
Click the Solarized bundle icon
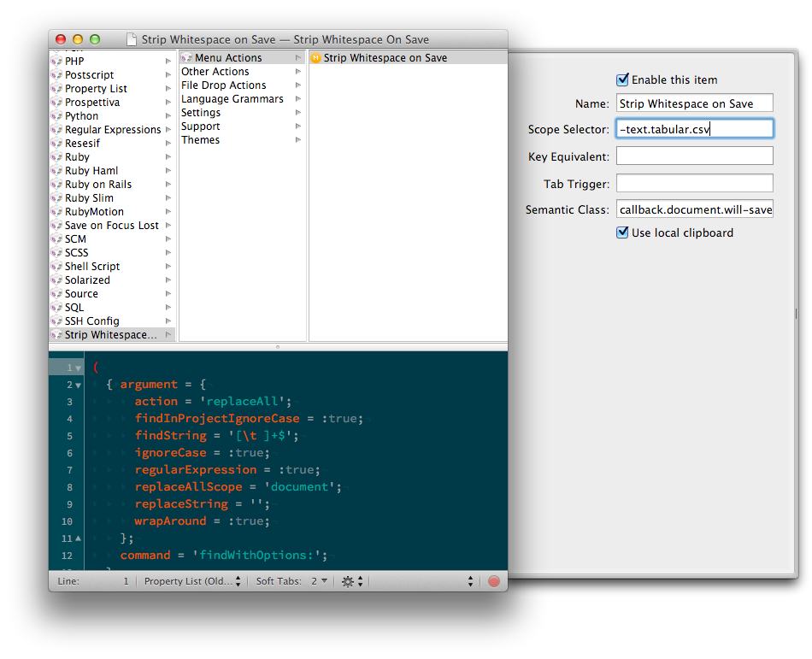coord(56,280)
